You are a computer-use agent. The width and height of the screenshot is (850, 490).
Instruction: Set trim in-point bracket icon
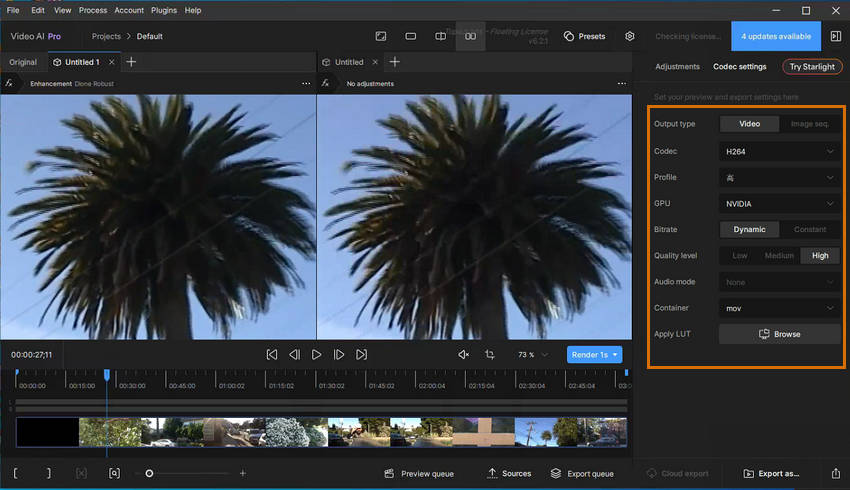(x=15, y=473)
